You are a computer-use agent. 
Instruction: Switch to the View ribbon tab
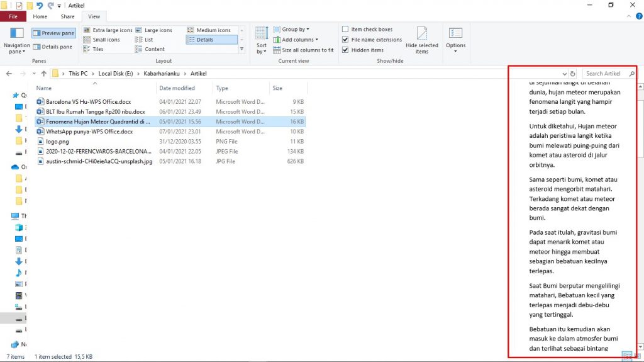94,16
